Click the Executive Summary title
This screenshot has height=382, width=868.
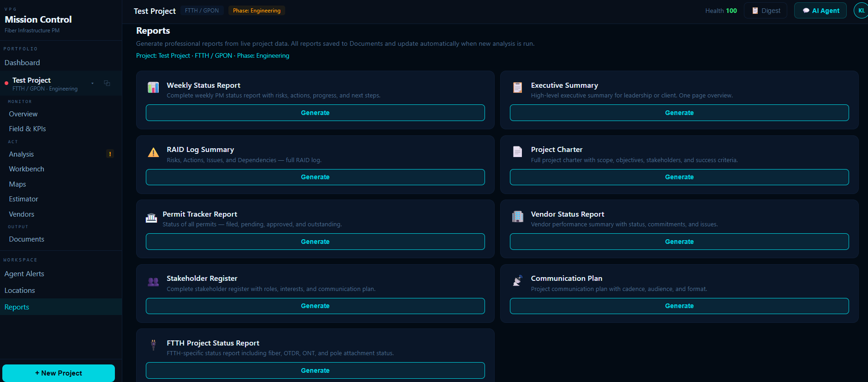(564, 85)
